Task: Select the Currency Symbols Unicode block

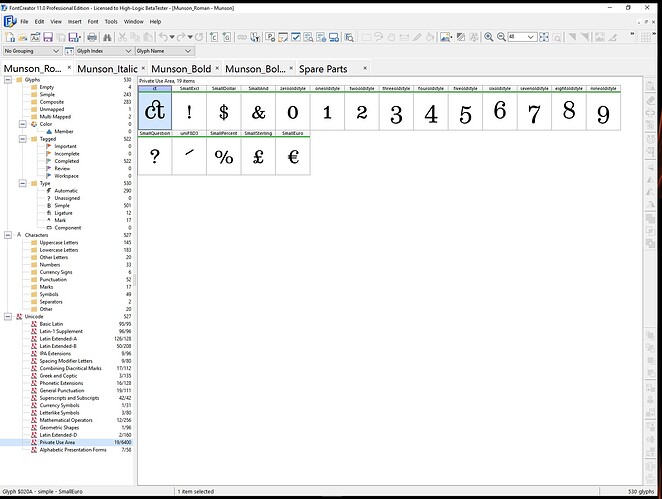Action: pos(60,405)
